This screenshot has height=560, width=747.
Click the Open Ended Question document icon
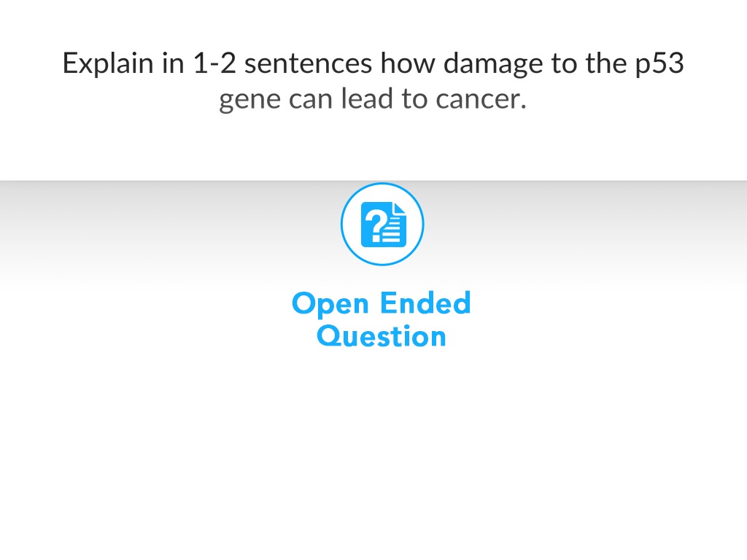382,225
